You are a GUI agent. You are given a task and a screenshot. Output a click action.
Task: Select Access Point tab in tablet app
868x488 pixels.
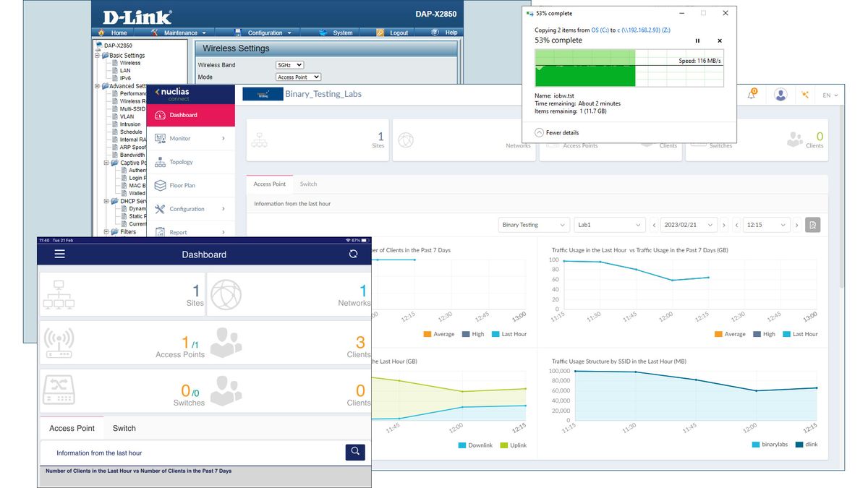point(72,428)
